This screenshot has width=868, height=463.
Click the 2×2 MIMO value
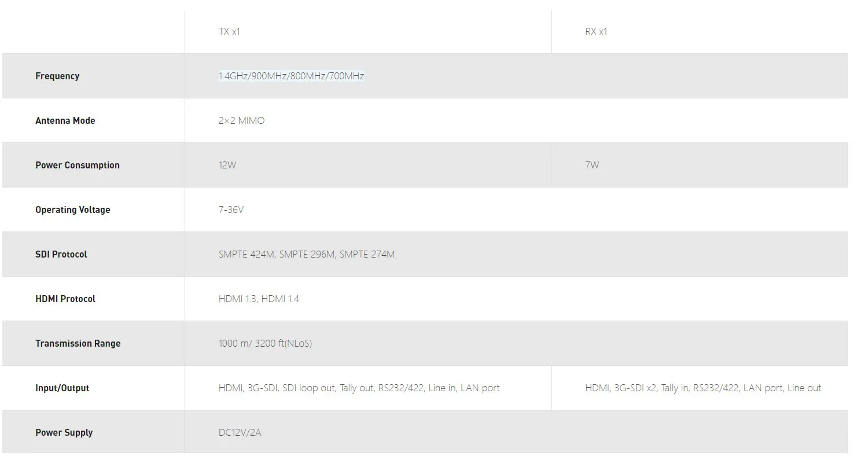pyautogui.click(x=241, y=120)
